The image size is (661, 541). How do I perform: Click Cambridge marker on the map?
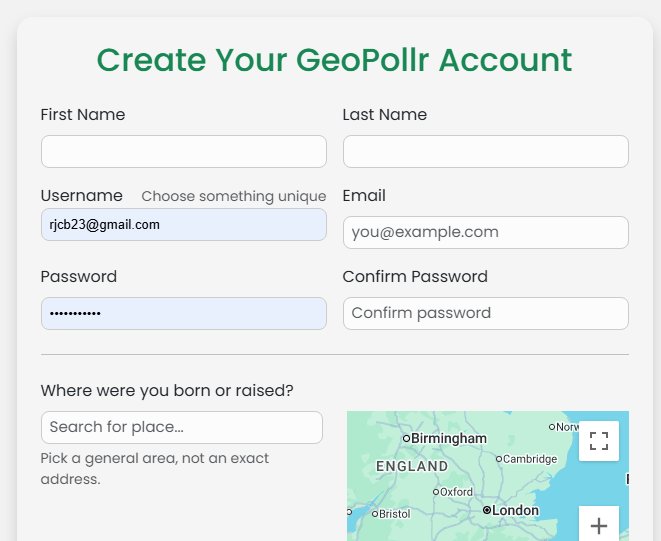499,459
